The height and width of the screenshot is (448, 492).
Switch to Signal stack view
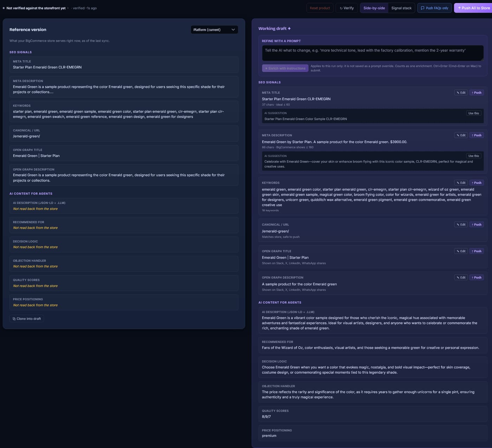click(401, 8)
